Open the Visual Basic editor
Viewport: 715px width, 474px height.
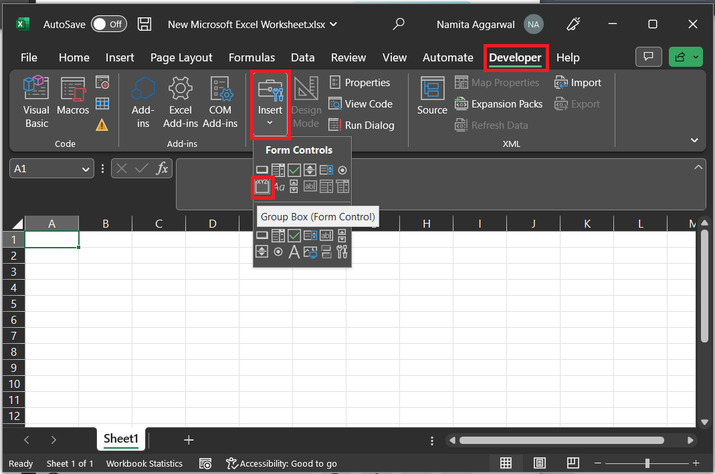pyautogui.click(x=36, y=102)
